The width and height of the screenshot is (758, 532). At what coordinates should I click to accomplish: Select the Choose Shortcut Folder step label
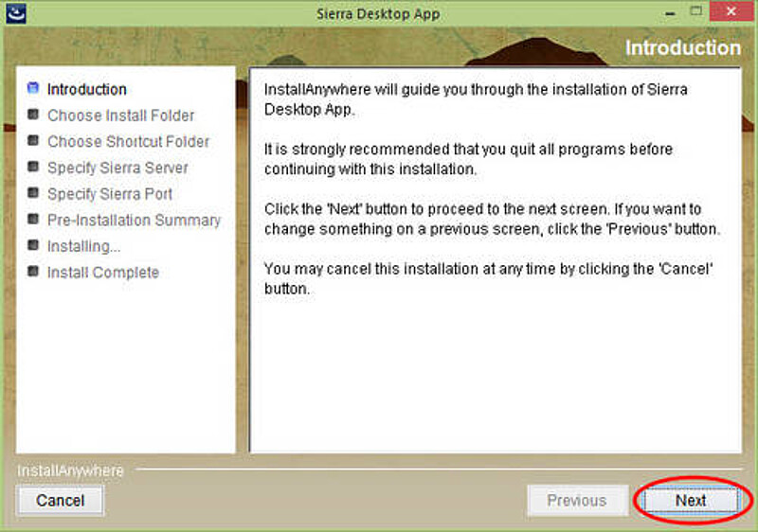pos(128,141)
